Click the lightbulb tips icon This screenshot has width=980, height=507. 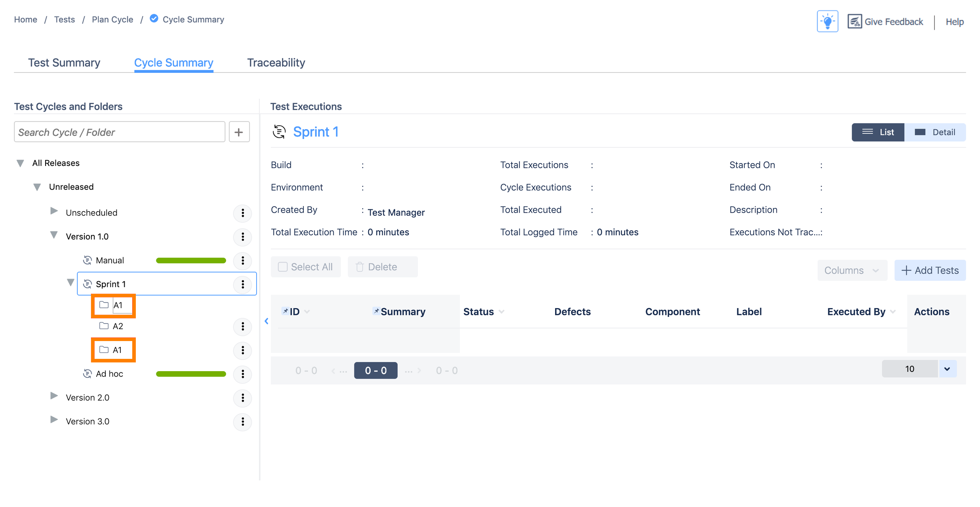click(x=827, y=21)
